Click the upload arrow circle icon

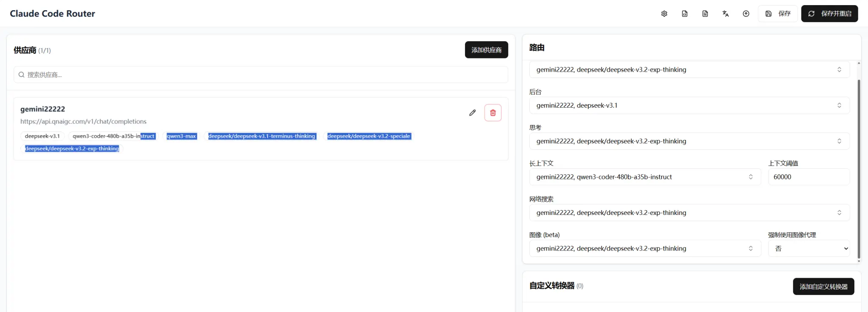pos(746,14)
